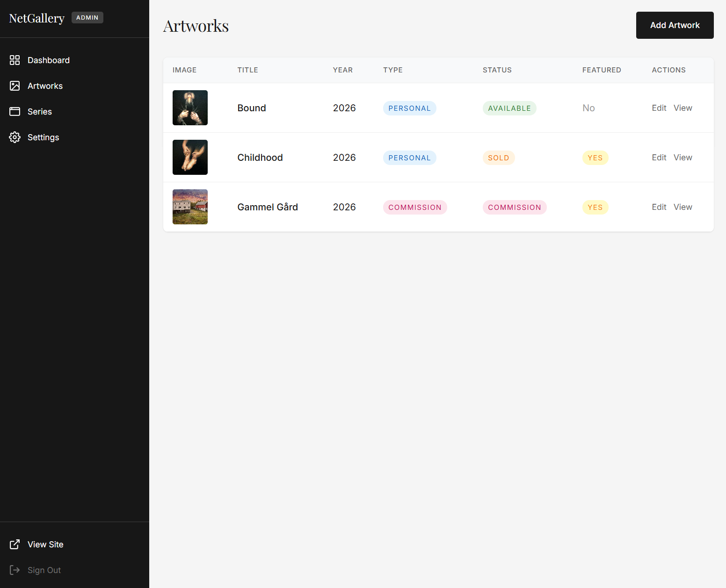
Task: Open the SOLD status badge for Childhood
Action: click(x=498, y=158)
